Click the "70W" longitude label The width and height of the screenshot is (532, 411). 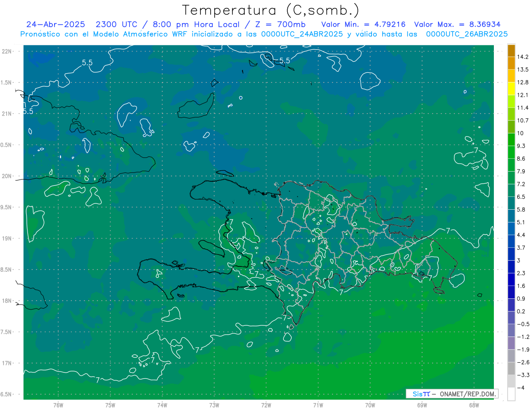point(370,405)
